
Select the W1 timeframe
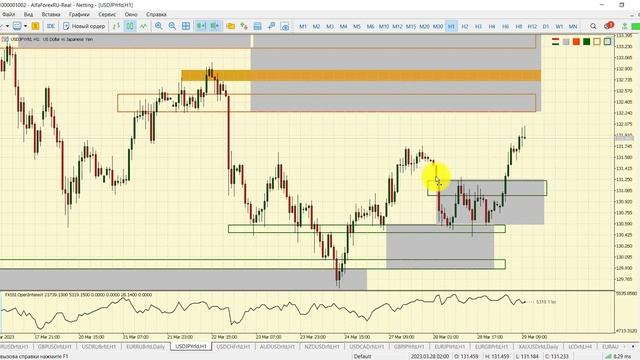pos(559,26)
